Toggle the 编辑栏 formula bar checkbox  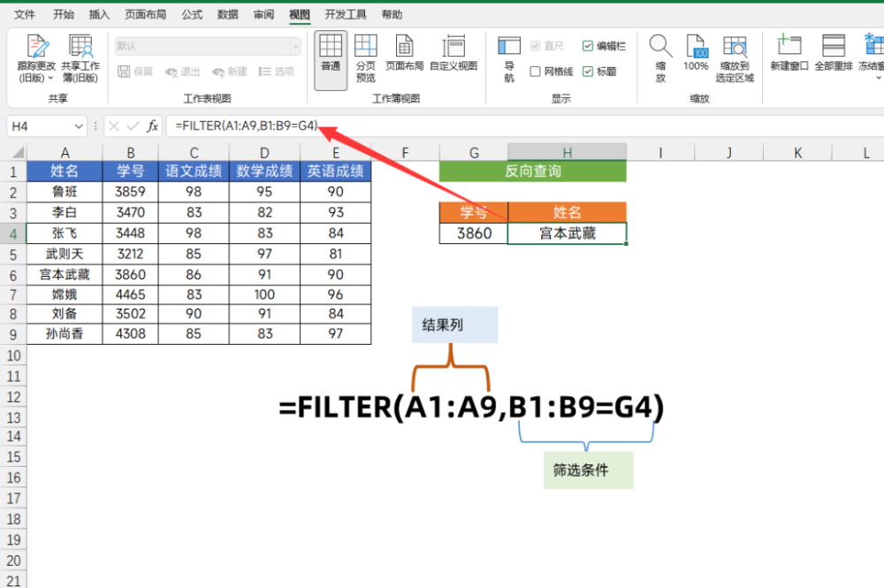click(x=588, y=46)
